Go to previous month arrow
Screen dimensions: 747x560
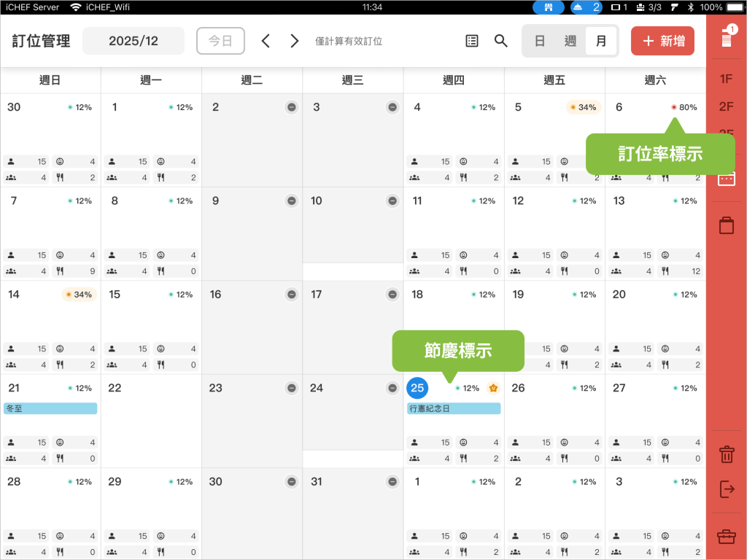[x=266, y=41]
